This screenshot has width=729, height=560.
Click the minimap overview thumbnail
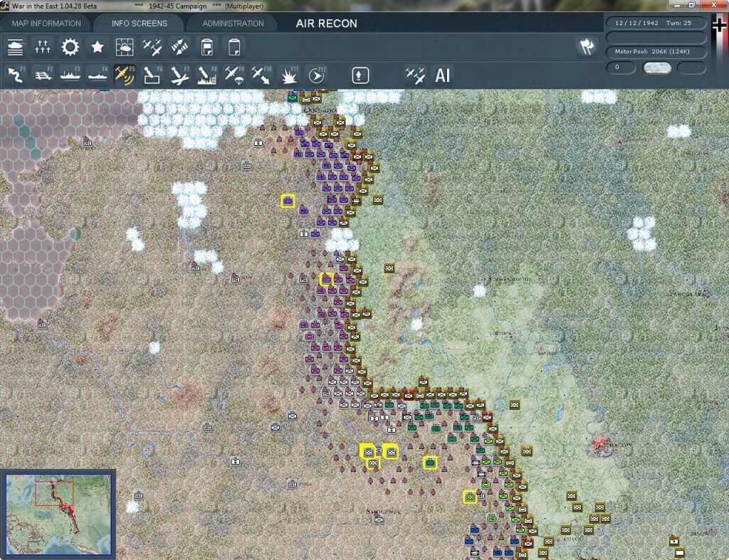58,514
